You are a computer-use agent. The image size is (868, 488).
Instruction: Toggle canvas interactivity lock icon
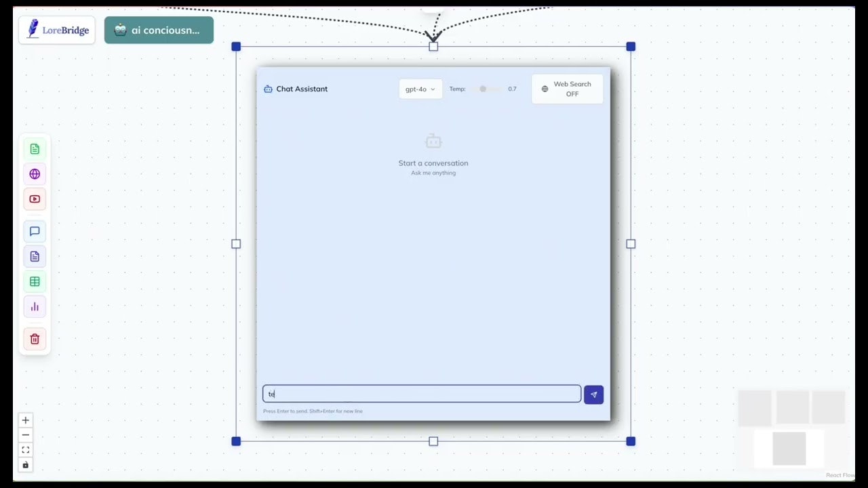tap(26, 465)
